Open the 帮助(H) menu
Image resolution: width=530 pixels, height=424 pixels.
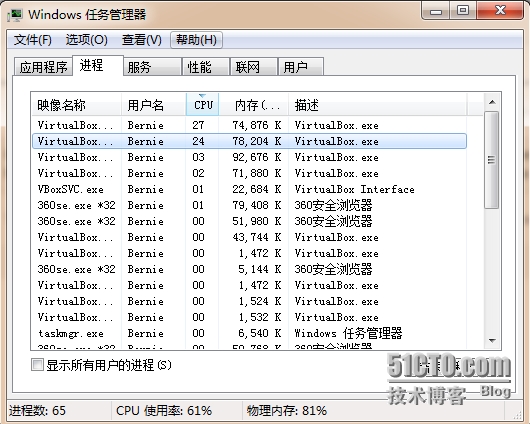pos(196,40)
